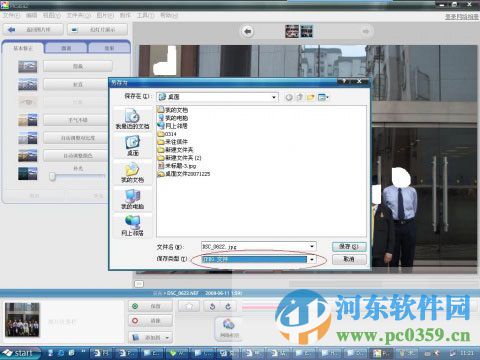The width and height of the screenshot is (480, 360).
Task: Select the 来往信件 folder
Action: coord(173,142)
